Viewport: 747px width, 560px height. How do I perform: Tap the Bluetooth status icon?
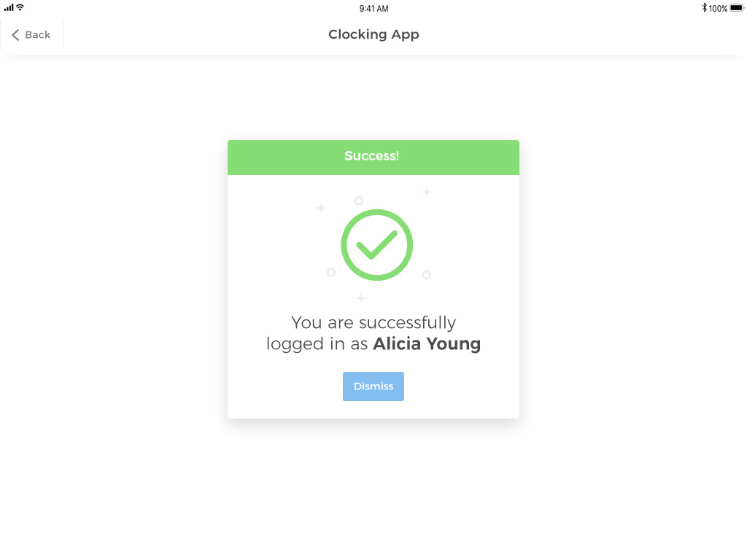[x=704, y=8]
